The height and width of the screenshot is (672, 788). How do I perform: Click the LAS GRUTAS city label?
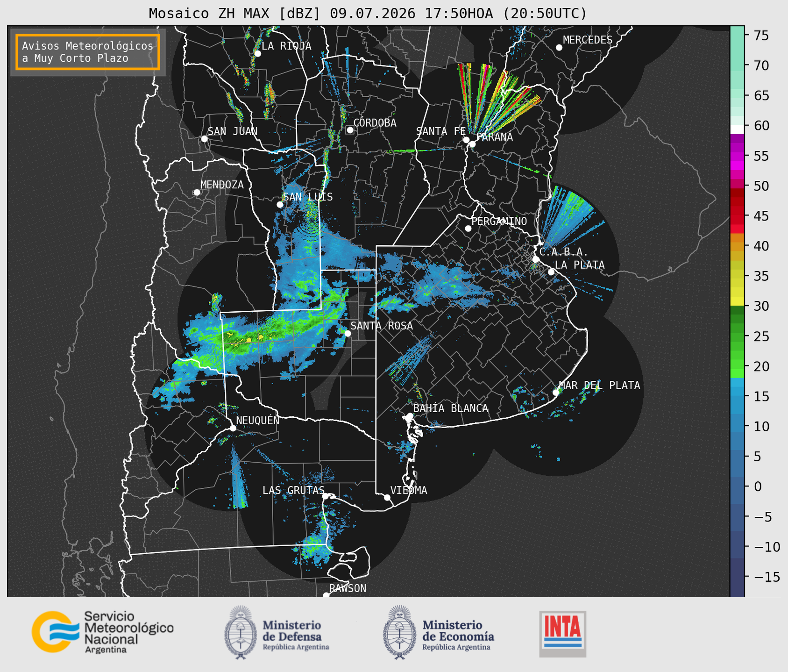click(293, 490)
